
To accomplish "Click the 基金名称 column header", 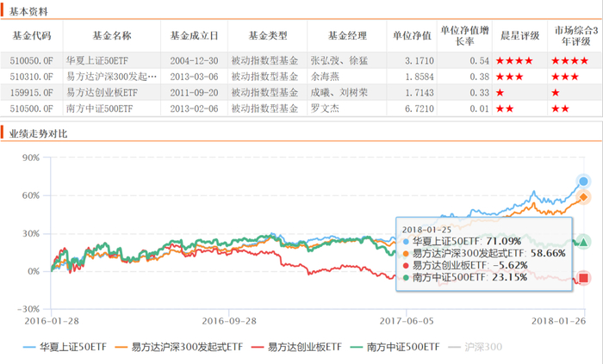I will [x=112, y=35].
